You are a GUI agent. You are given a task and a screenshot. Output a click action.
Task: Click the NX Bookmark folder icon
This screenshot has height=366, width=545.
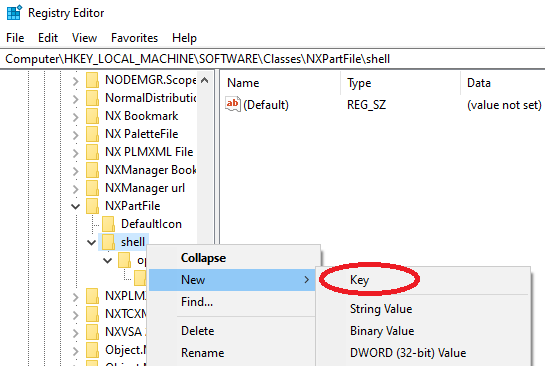(x=92, y=116)
